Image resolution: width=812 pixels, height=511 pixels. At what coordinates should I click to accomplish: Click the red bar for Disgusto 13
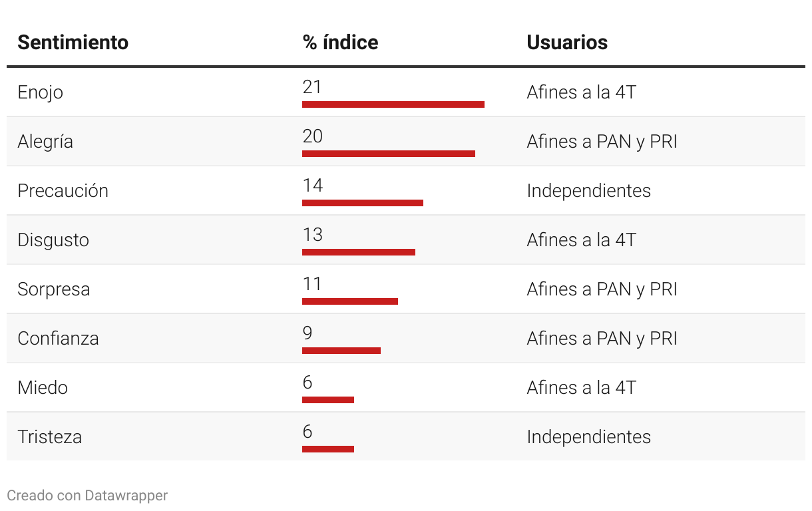(x=359, y=252)
